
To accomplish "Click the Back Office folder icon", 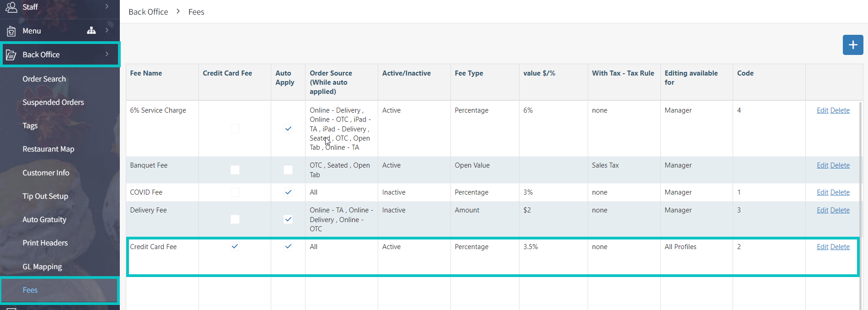I will click(11, 54).
